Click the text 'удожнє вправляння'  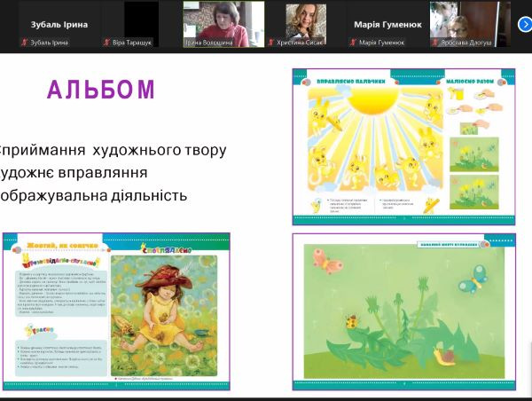pos(73,172)
